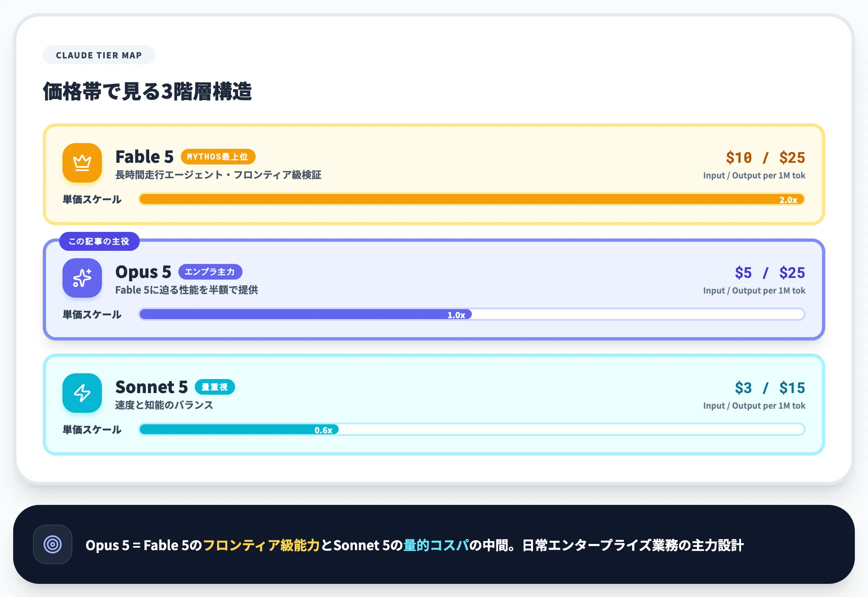Click the 1.0x value on the purple bar
The image size is (868, 597).
point(456,315)
